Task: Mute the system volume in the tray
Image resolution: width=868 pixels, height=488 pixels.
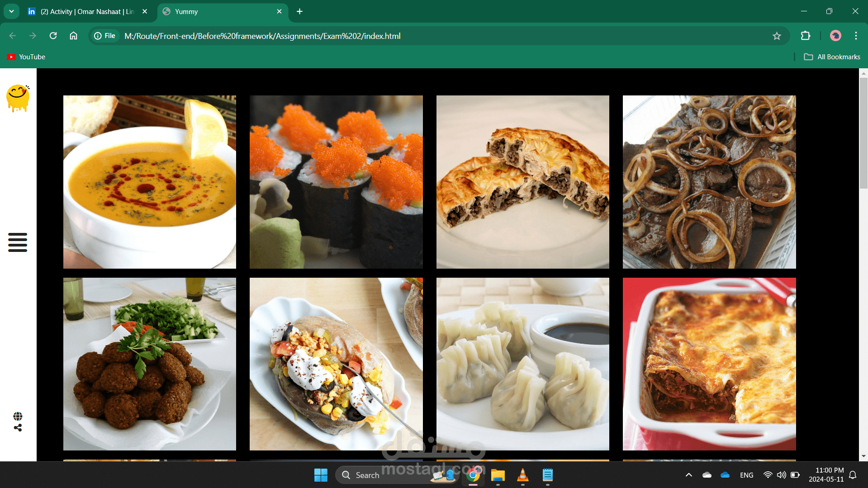Action: (781, 475)
